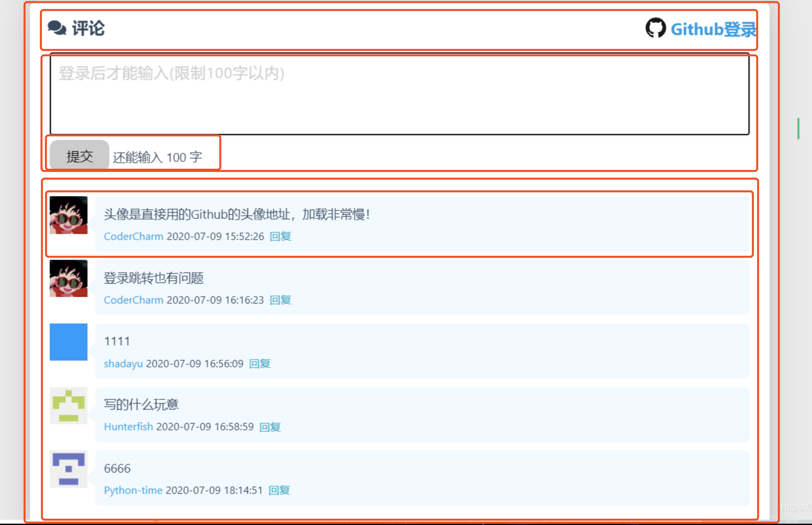Screen dimensions: 812x525
Task: Click the comment bubbles icon beside 评论
Action: (x=57, y=28)
